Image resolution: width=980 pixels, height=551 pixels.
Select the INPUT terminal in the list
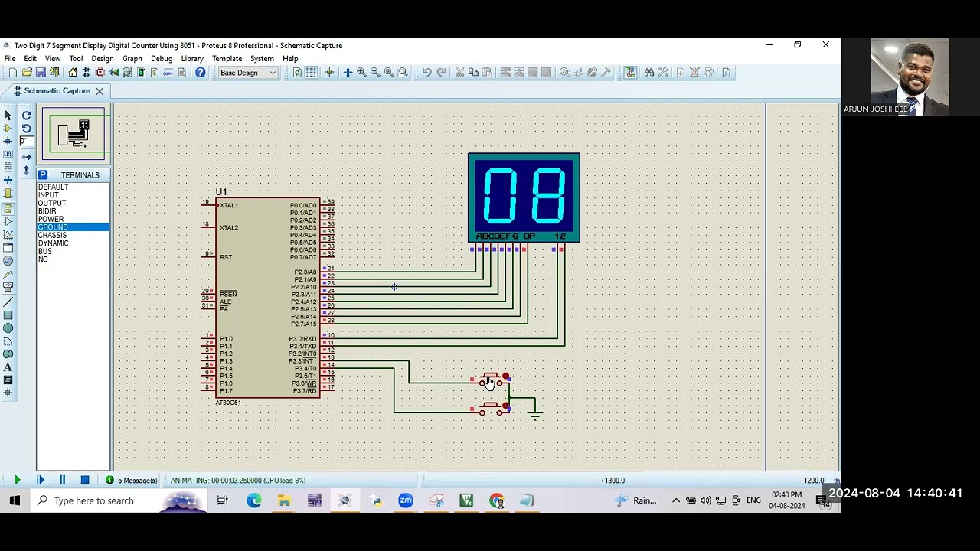pyautogui.click(x=73, y=195)
